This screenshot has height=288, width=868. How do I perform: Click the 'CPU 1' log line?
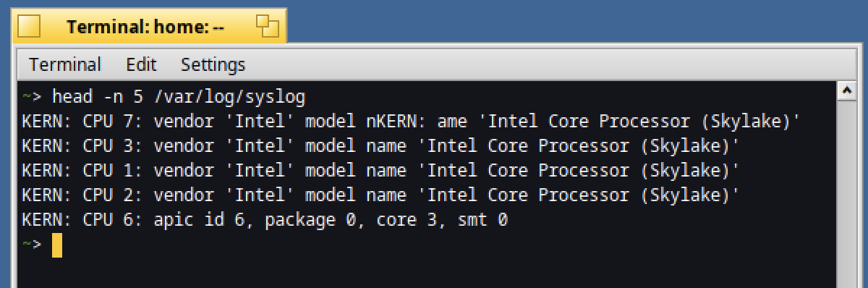pyautogui.click(x=381, y=171)
